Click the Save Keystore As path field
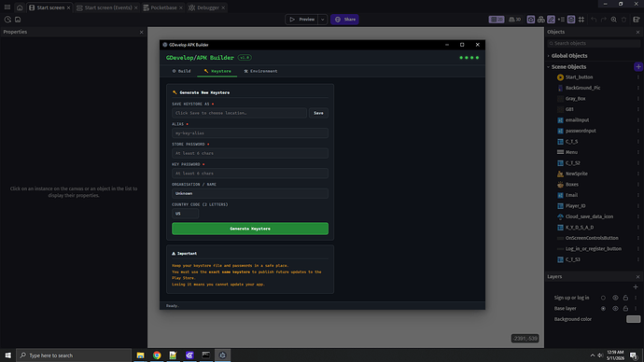644x362 pixels. (x=239, y=113)
